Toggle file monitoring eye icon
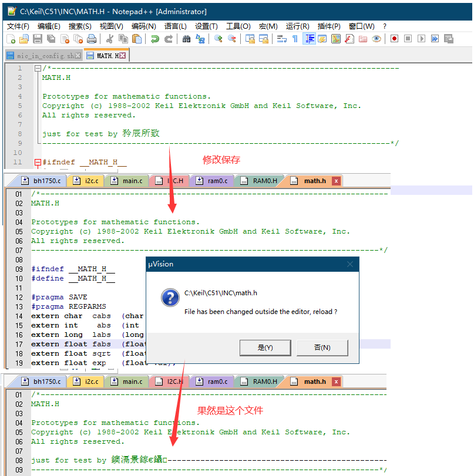474x476 pixels. click(376, 39)
